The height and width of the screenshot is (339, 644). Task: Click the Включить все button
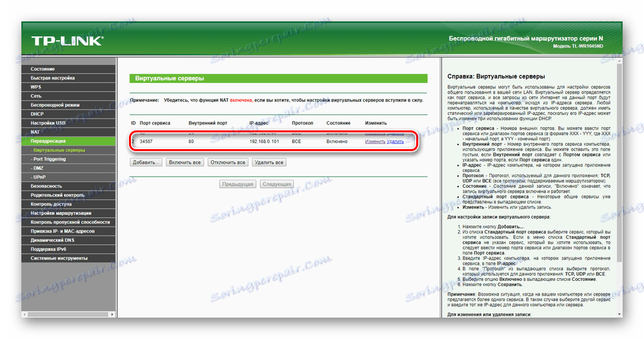click(x=185, y=162)
